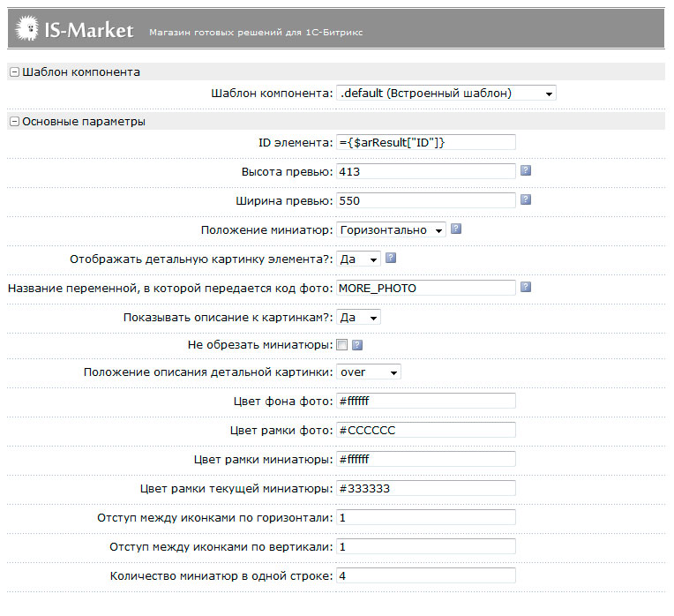Click help icon beside Не обрезать миниатюры
674x616 pixels.
357,345
